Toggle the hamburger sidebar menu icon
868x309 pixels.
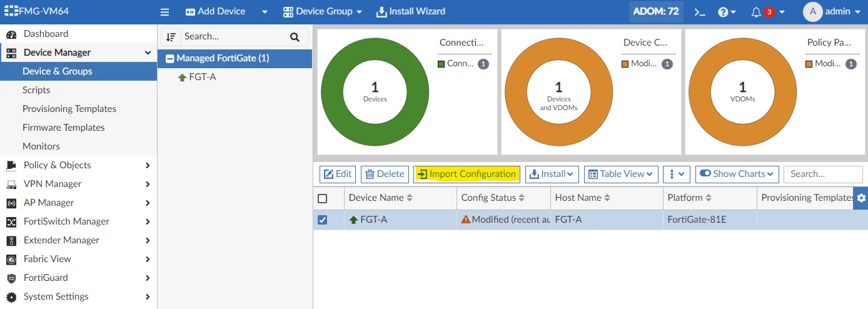(165, 12)
